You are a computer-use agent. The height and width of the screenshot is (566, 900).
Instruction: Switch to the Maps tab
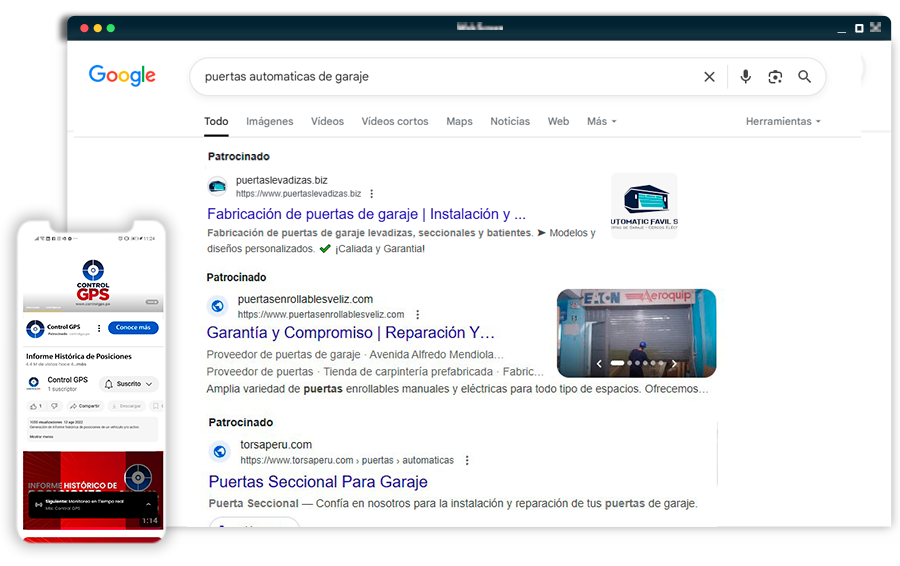pos(459,122)
